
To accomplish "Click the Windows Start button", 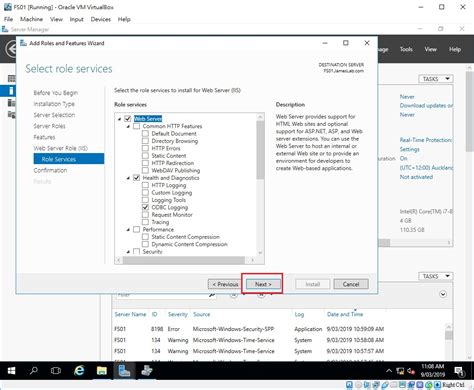I will pyautogui.click(x=11, y=371).
